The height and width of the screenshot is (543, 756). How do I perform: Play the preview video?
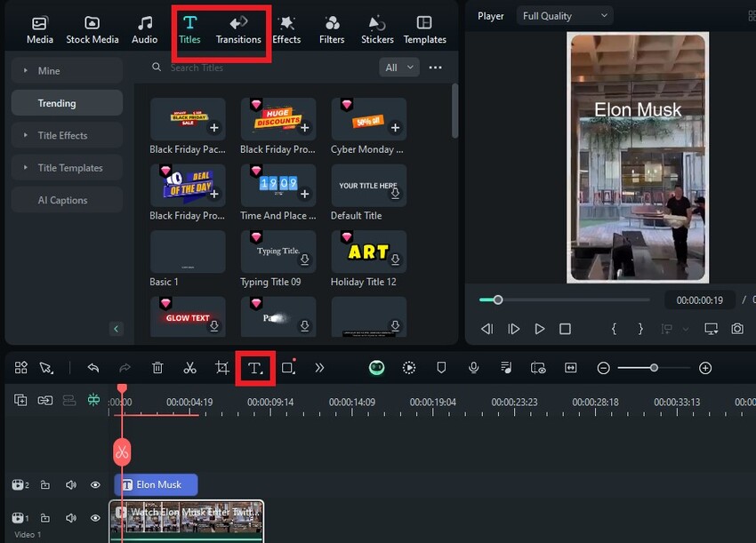click(540, 329)
